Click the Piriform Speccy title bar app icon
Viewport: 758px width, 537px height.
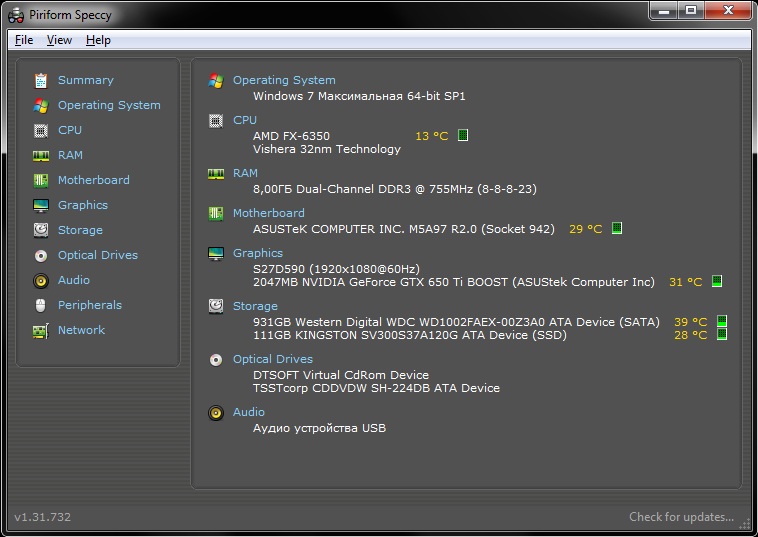(x=16, y=15)
